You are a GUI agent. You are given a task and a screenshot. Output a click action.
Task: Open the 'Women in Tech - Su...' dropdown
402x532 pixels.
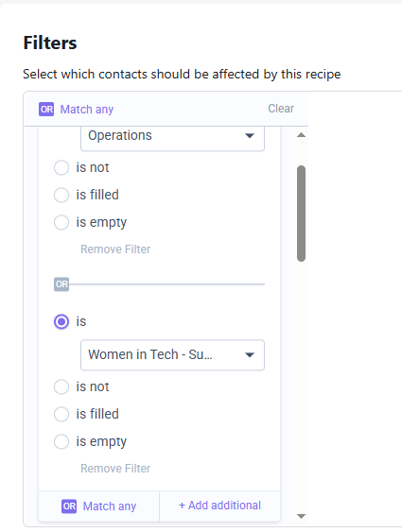172,355
